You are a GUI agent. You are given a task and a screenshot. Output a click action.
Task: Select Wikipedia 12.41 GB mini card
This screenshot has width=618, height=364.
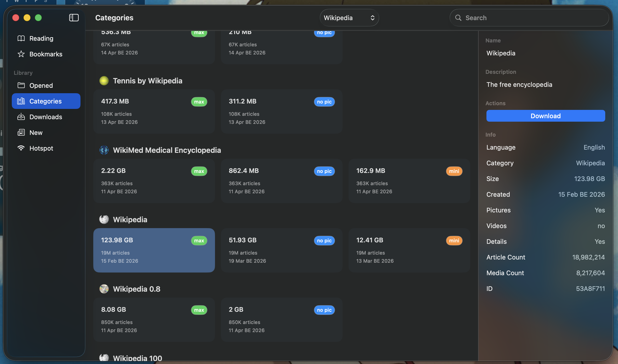tap(409, 250)
